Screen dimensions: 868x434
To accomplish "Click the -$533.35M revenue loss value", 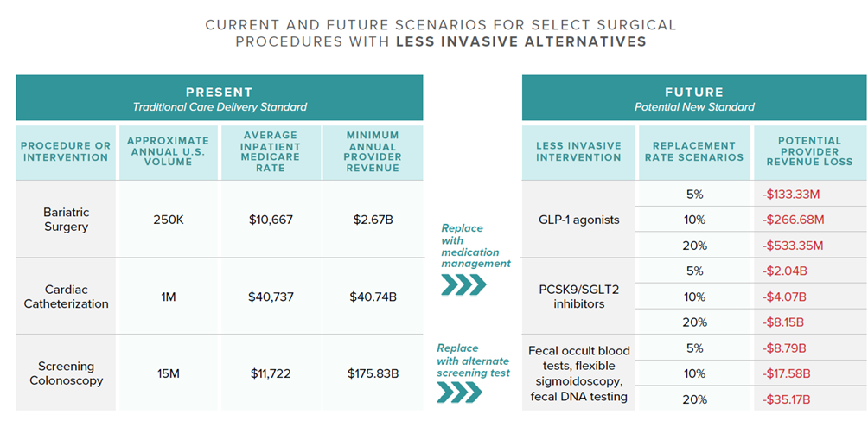I will pos(793,246).
